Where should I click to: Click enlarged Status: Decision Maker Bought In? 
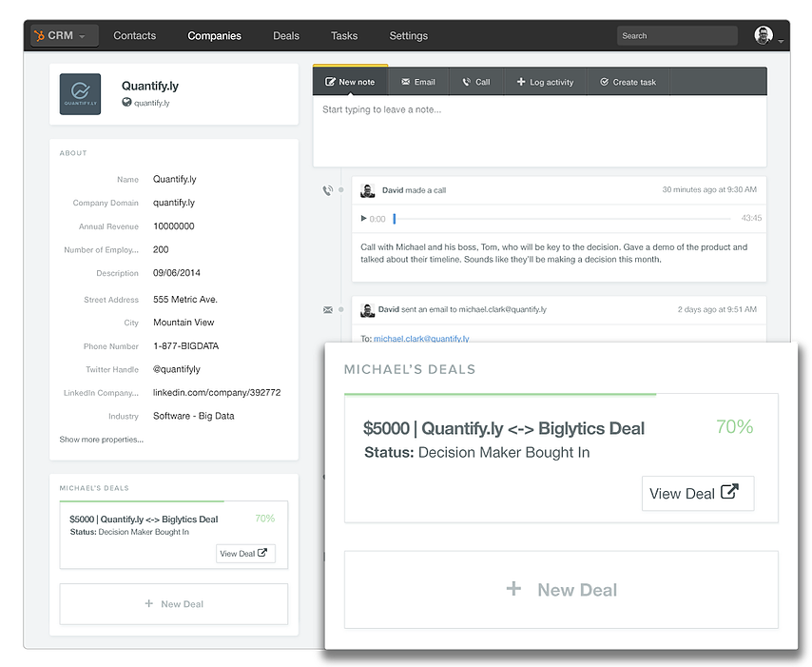[477, 453]
